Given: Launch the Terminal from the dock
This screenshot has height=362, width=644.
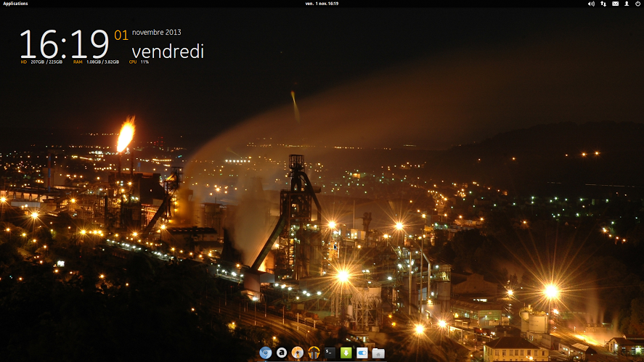Looking at the screenshot, I should point(330,353).
